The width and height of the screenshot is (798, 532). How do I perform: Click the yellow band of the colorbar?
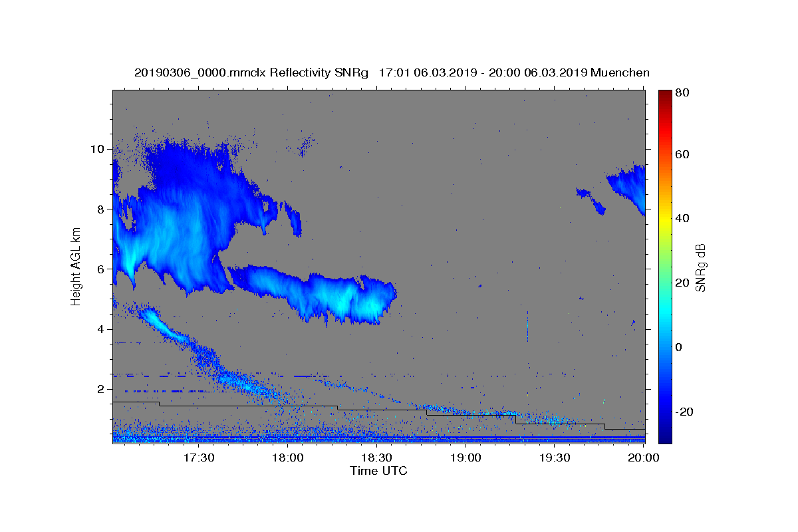coord(665,219)
